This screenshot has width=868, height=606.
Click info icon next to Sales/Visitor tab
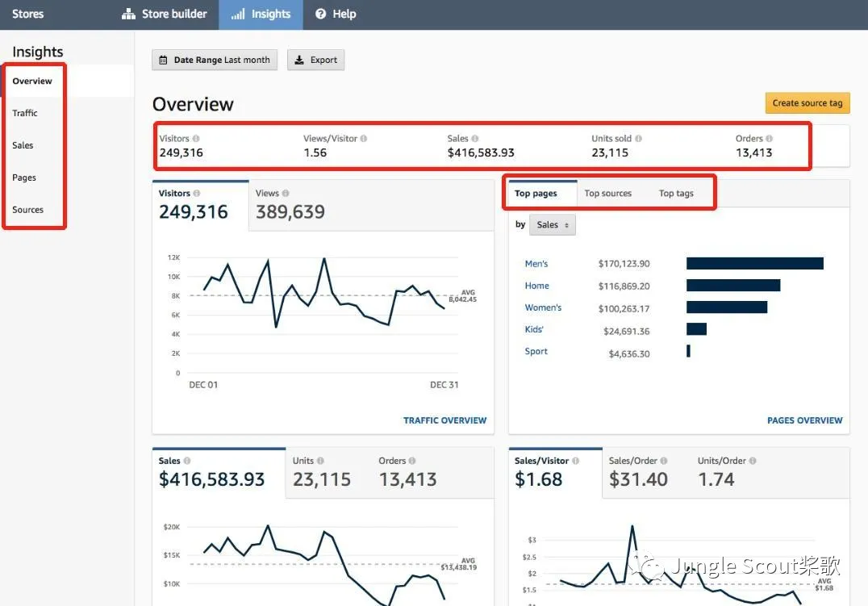coord(575,461)
